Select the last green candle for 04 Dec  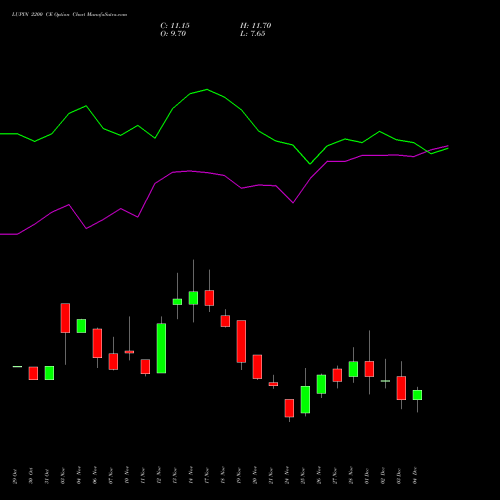[417, 395]
